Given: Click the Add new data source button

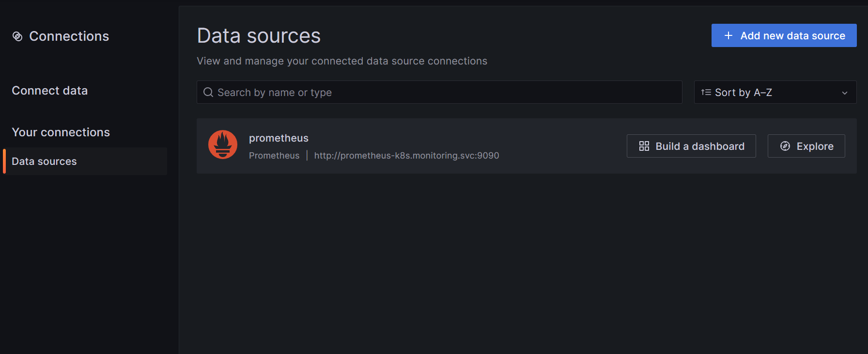Looking at the screenshot, I should coord(784,35).
